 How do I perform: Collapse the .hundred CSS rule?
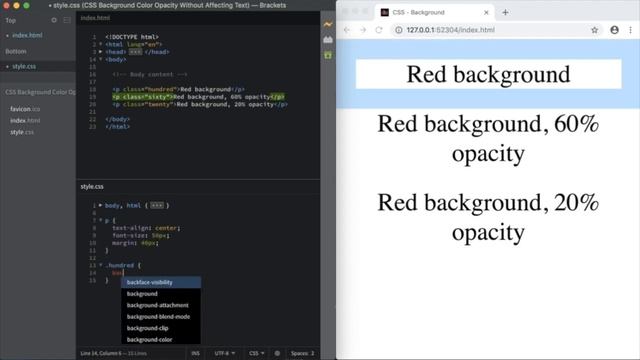(x=100, y=265)
